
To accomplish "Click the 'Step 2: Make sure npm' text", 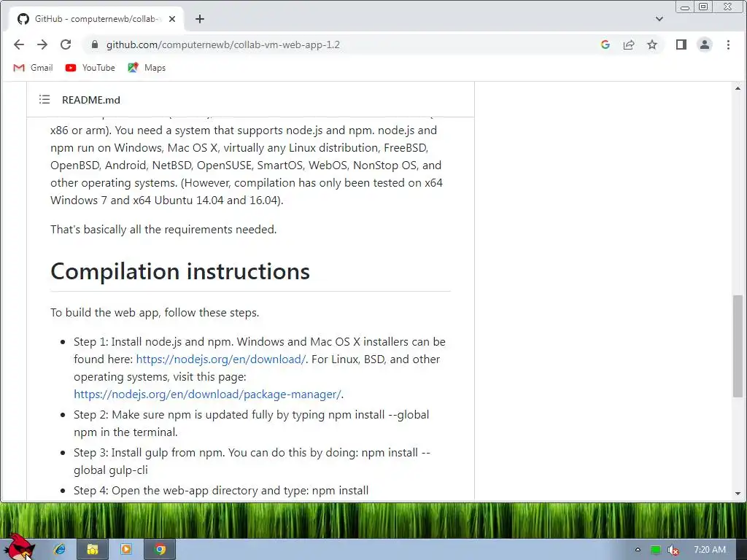I will tap(251, 424).
